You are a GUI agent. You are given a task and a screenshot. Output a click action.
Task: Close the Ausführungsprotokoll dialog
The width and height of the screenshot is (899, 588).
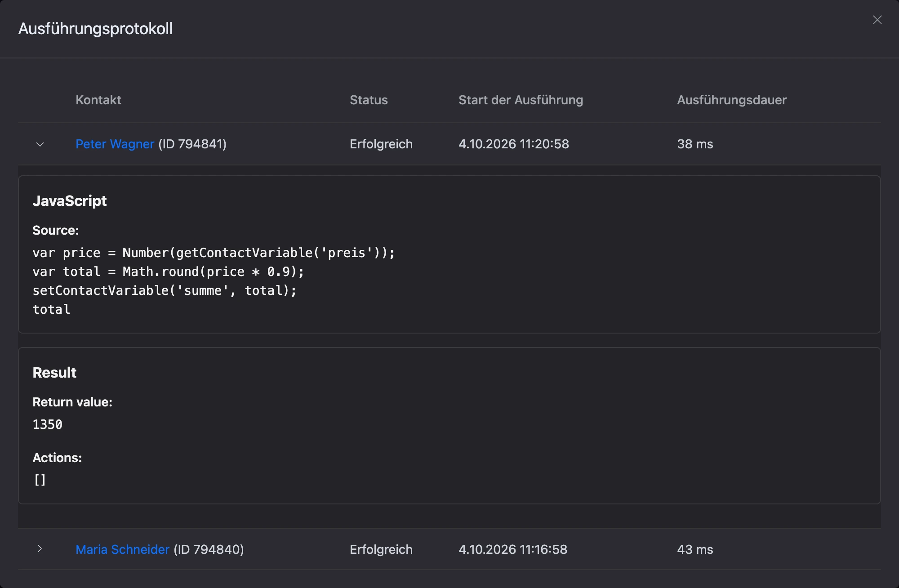pyautogui.click(x=877, y=20)
